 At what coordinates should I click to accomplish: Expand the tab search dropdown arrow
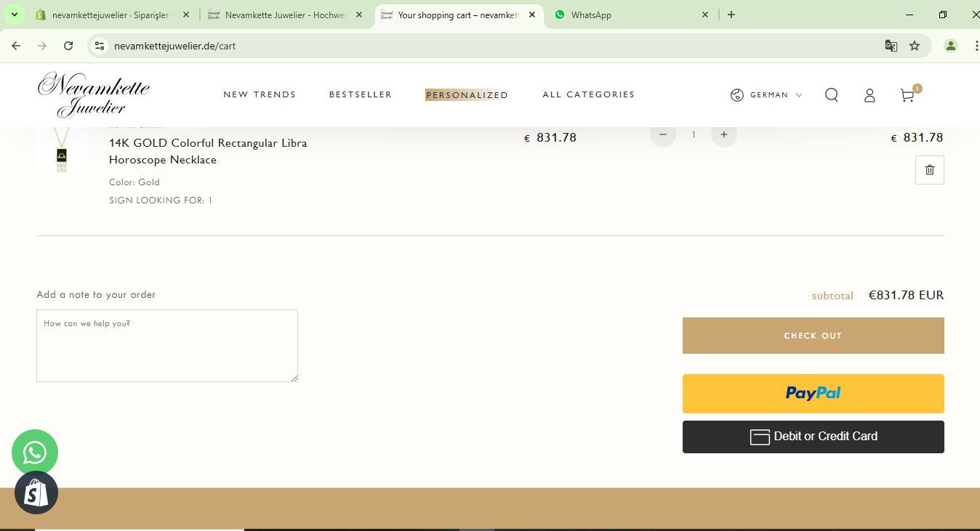[14, 15]
